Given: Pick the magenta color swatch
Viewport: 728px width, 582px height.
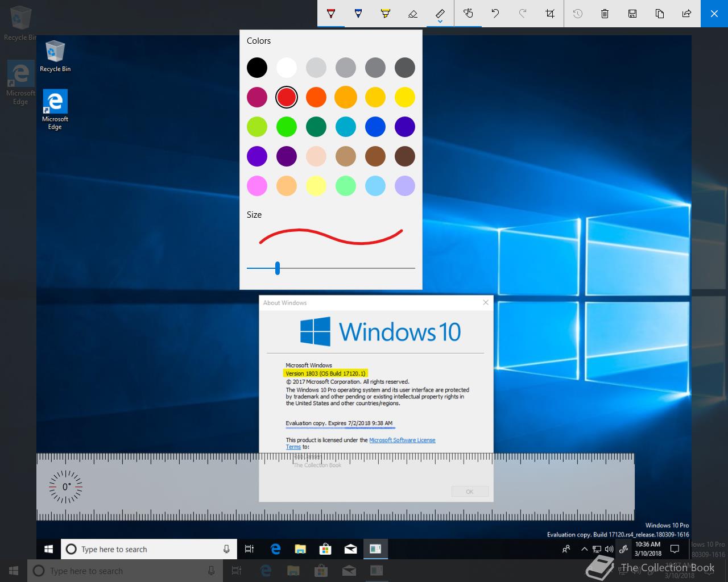Looking at the screenshot, I should click(x=257, y=97).
